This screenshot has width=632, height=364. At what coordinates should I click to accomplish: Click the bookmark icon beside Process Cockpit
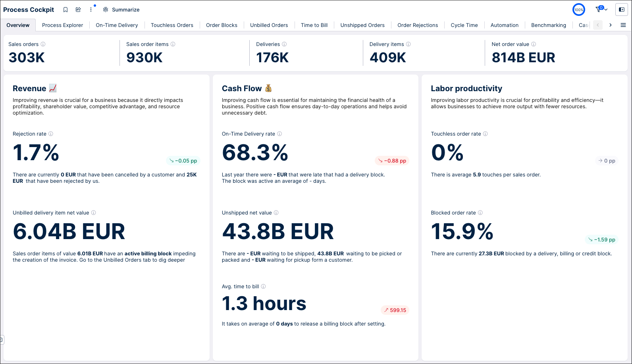click(66, 10)
